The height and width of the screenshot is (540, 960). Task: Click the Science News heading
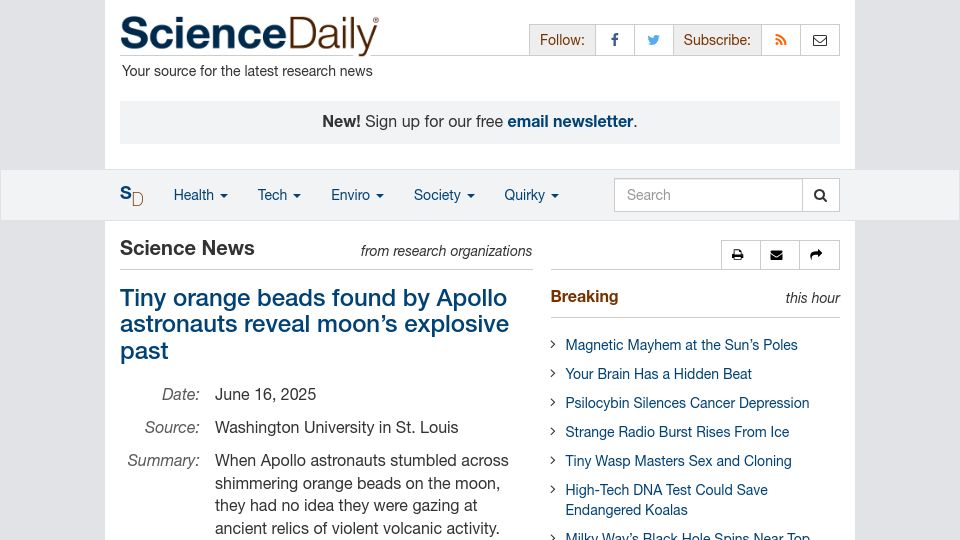pos(187,248)
